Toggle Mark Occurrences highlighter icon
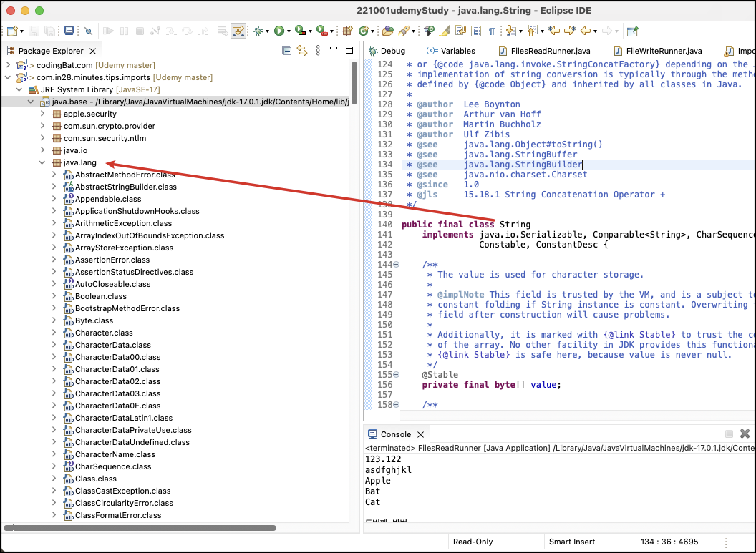Viewport: 756px width, 553px height. pos(445,31)
